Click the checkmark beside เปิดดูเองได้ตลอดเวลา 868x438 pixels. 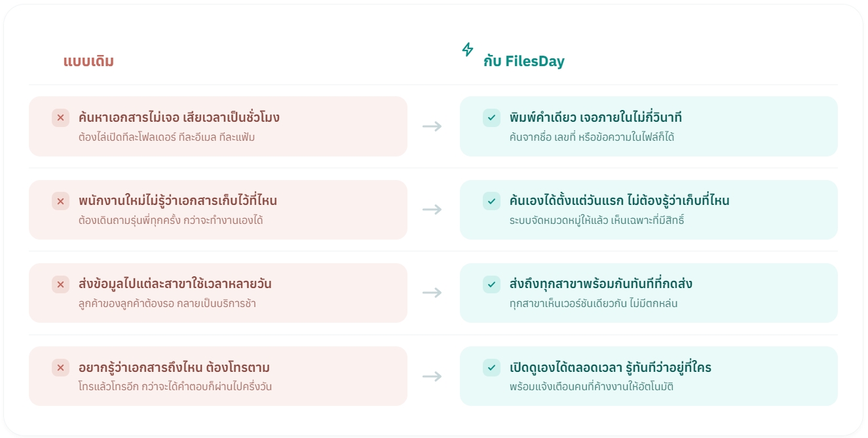pyautogui.click(x=491, y=368)
